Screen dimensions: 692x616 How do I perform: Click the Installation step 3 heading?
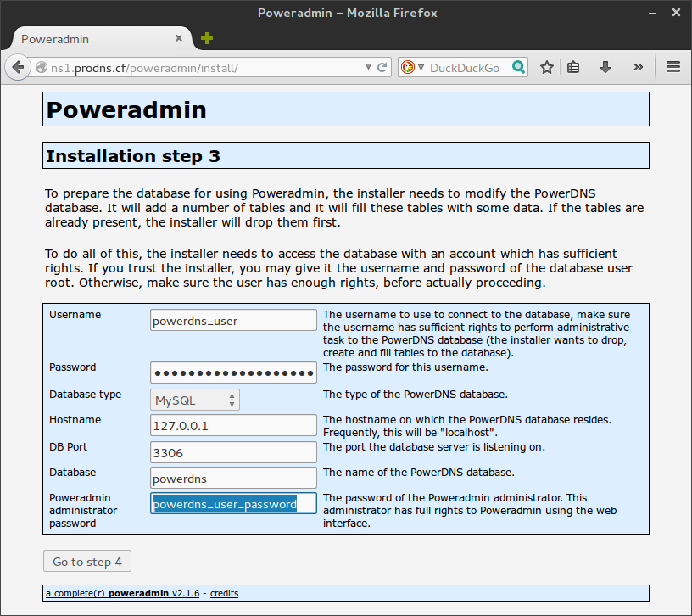click(133, 156)
